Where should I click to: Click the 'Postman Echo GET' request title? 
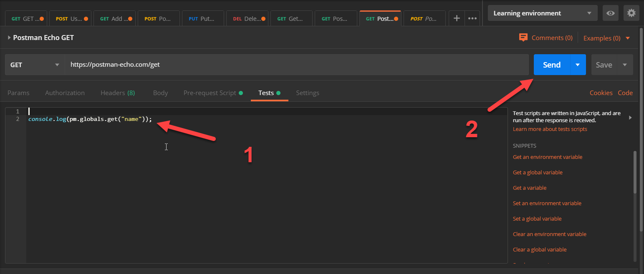click(x=43, y=38)
